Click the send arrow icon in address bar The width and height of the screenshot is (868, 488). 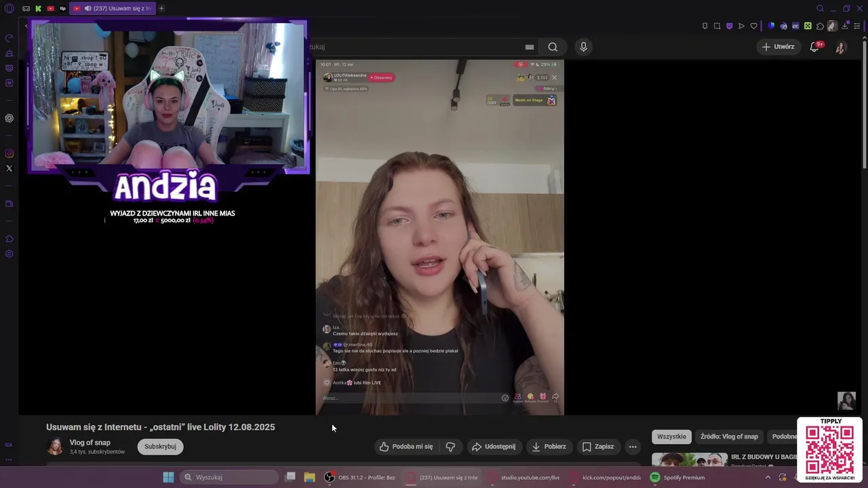pyautogui.click(x=741, y=26)
